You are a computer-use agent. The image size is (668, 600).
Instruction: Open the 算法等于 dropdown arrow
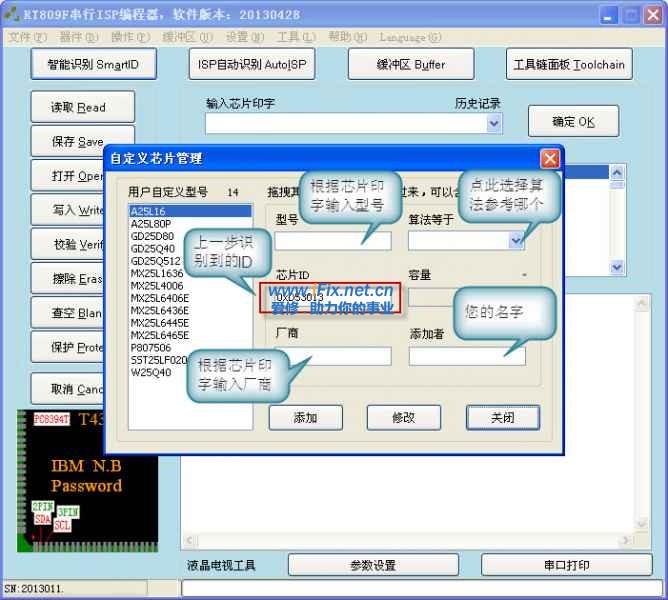pos(516,240)
